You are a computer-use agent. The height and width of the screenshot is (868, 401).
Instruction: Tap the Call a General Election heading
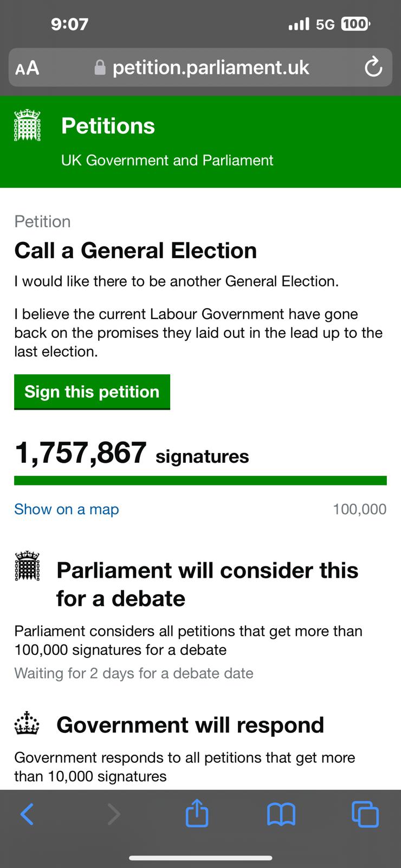[x=135, y=251]
